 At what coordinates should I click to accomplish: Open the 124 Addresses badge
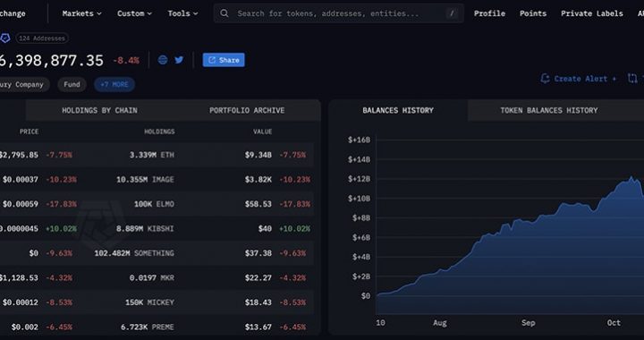[42, 38]
